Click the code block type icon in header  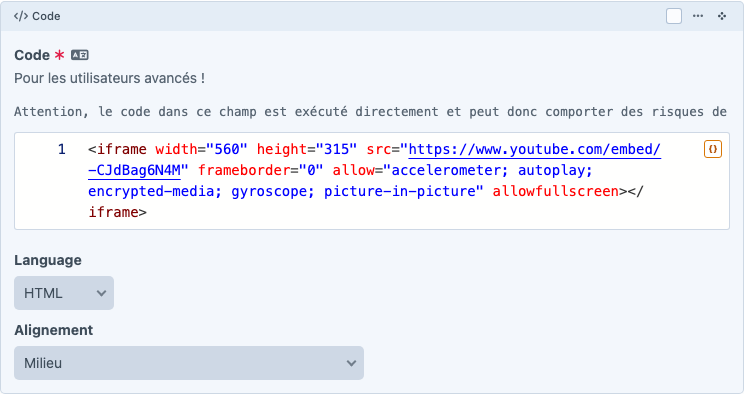tap(21, 16)
